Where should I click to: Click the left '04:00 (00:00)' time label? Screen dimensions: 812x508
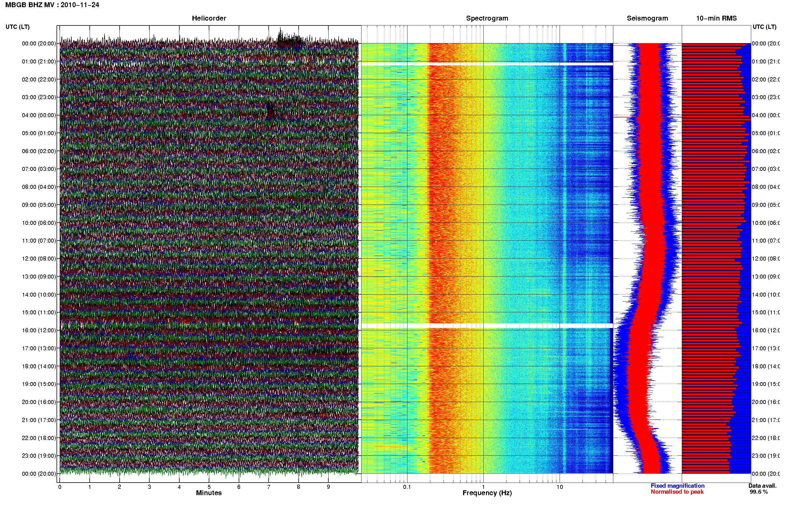click(x=39, y=115)
